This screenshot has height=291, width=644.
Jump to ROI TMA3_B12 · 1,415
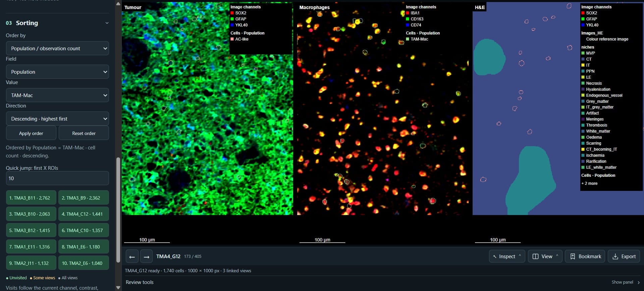(x=31, y=230)
